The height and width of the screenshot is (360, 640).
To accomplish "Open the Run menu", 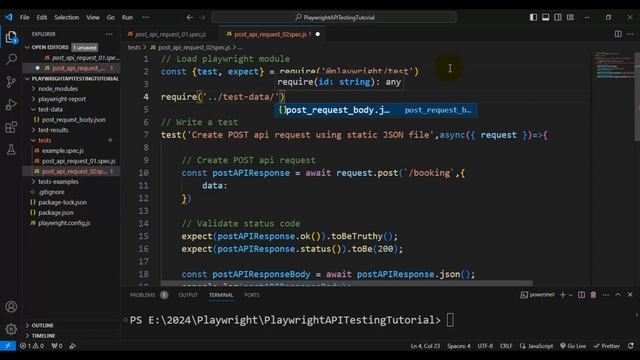I will [127, 17].
